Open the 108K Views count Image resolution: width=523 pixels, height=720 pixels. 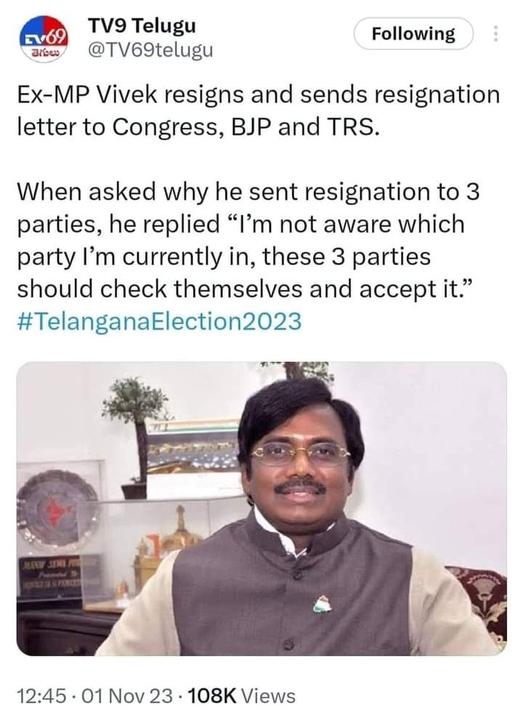pyautogui.click(x=242, y=696)
